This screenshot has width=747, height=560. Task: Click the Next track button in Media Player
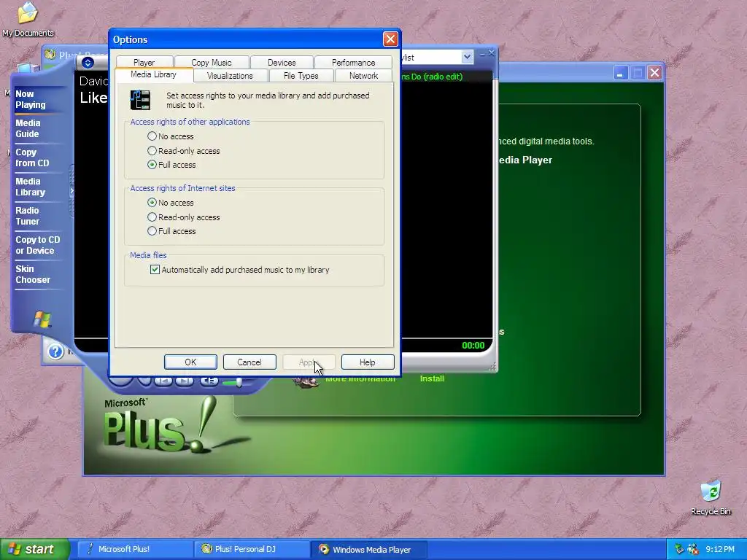[185, 381]
